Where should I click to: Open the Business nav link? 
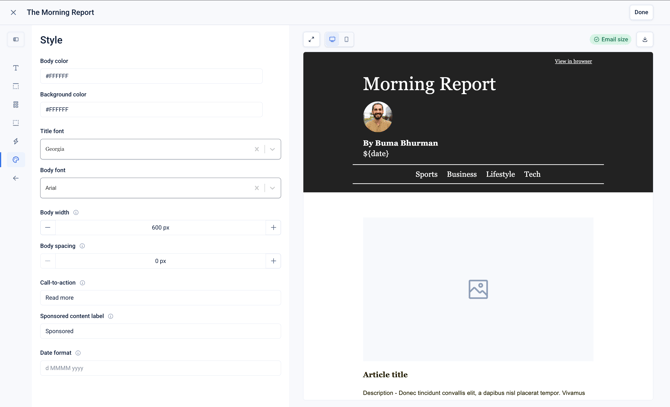[x=461, y=174]
